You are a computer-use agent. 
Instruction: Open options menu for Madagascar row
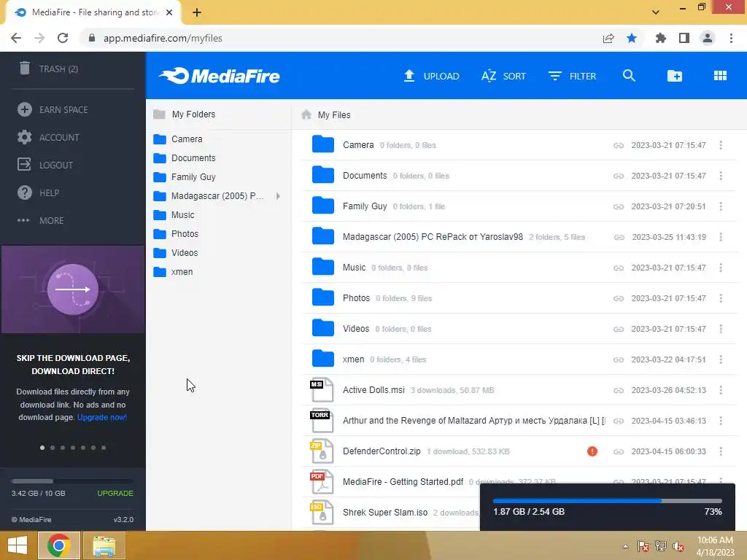coord(721,237)
